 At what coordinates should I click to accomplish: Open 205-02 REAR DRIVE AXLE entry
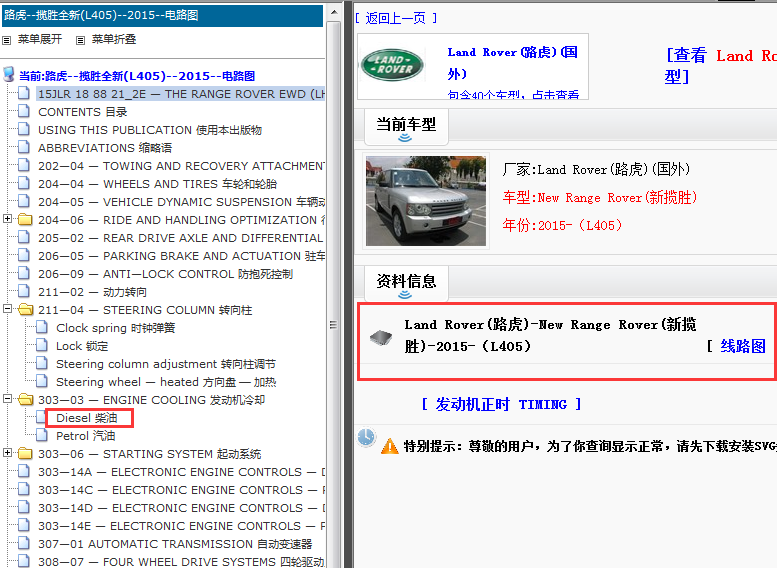pos(181,238)
